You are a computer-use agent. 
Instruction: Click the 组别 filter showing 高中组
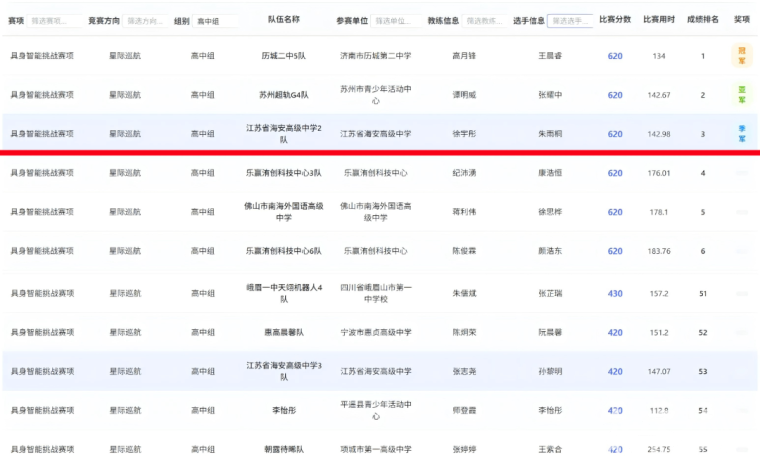pyautogui.click(x=216, y=21)
